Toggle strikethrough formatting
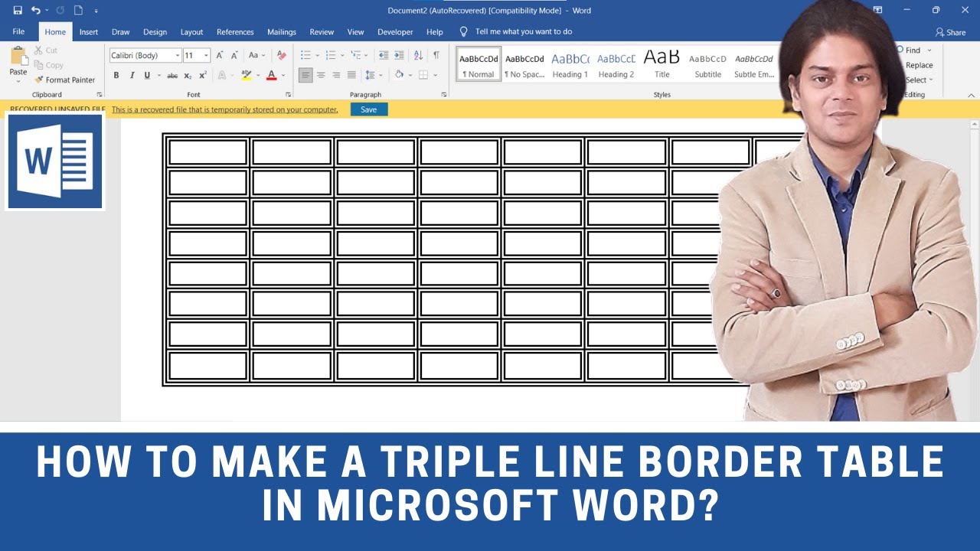The width and height of the screenshot is (980, 551). [172, 75]
